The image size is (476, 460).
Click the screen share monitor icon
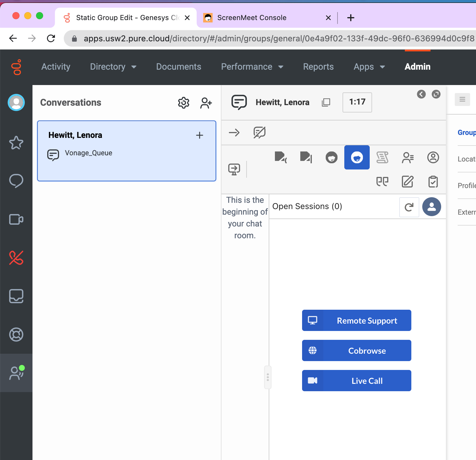pyautogui.click(x=234, y=169)
